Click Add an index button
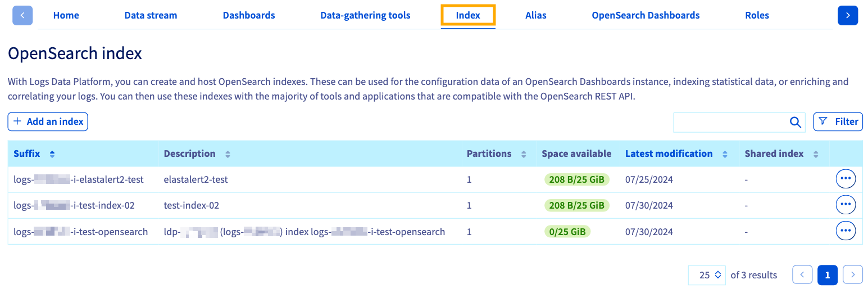The width and height of the screenshot is (868, 293). (x=48, y=121)
